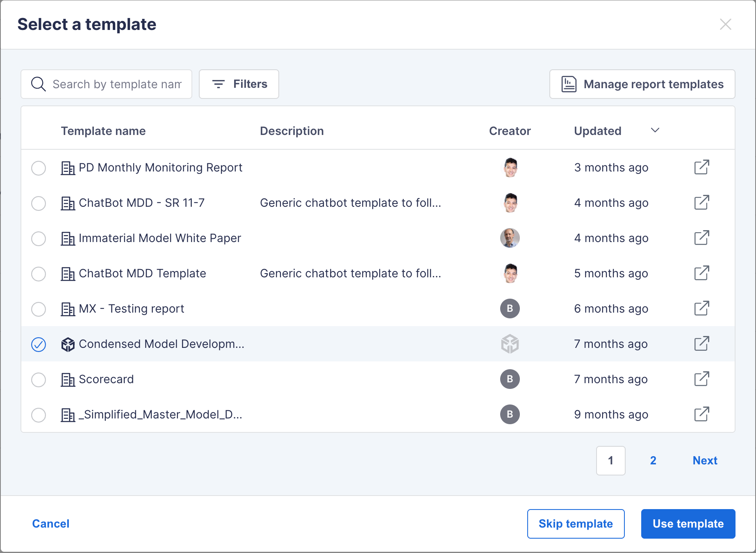Sort by Template name column header
Screen dimensions: 756x553
pyautogui.click(x=103, y=131)
